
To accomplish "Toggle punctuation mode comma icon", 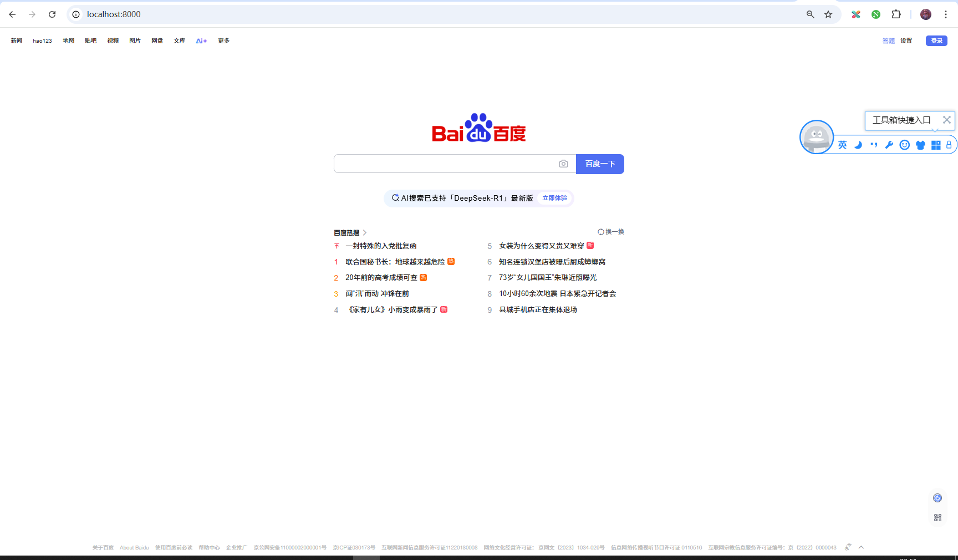I will coord(874,145).
